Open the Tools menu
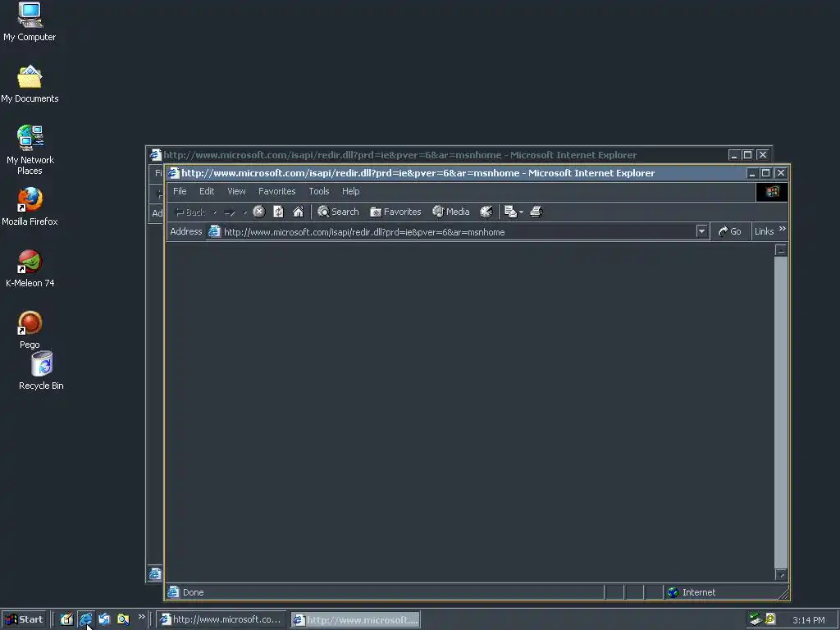Viewport: 840px width, 630px height. coord(319,191)
